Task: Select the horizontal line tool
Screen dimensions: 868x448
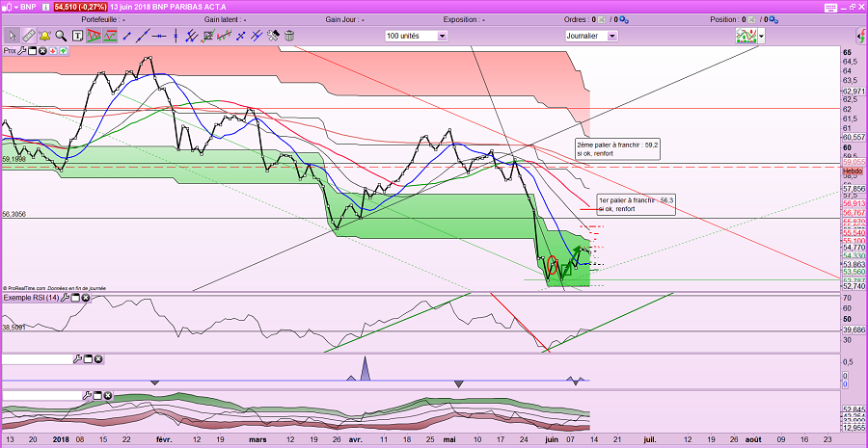Action: click(x=159, y=36)
